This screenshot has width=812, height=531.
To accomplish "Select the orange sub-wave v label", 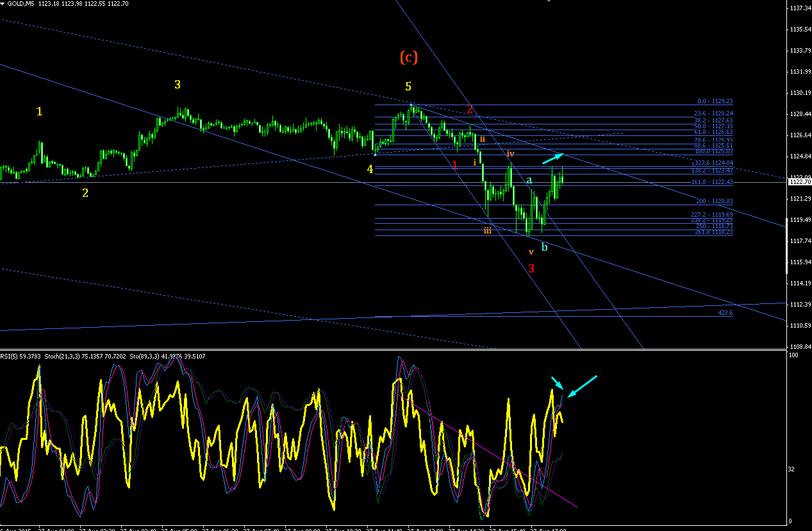I will pyautogui.click(x=531, y=251).
